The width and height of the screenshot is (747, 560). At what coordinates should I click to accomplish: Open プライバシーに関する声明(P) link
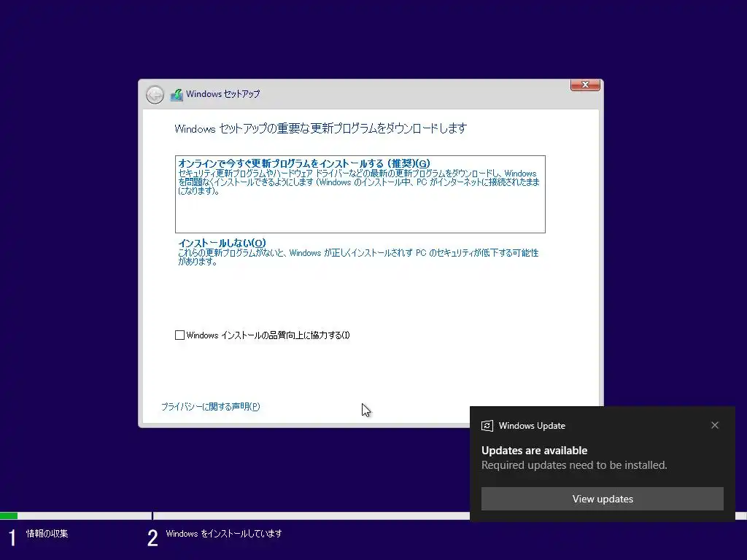click(211, 407)
